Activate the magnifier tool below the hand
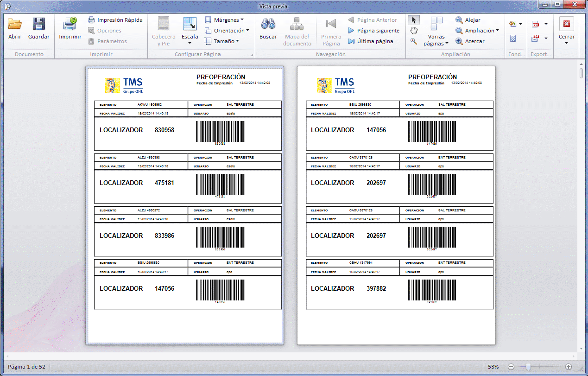Screen dimensions: 588x376 414,41
